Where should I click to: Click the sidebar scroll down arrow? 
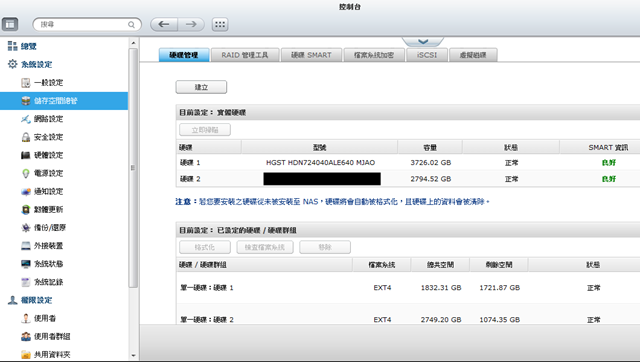coord(133,355)
